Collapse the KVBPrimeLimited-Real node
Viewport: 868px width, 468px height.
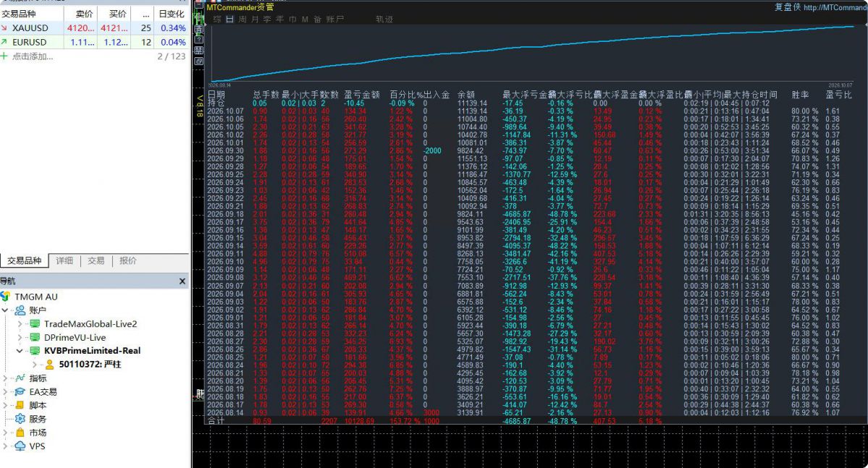pyautogui.click(x=20, y=351)
